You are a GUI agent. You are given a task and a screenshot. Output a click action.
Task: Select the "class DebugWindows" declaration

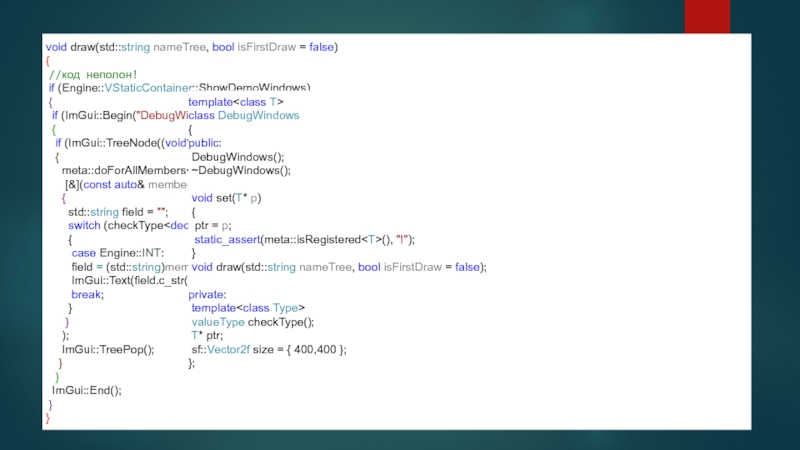244,116
